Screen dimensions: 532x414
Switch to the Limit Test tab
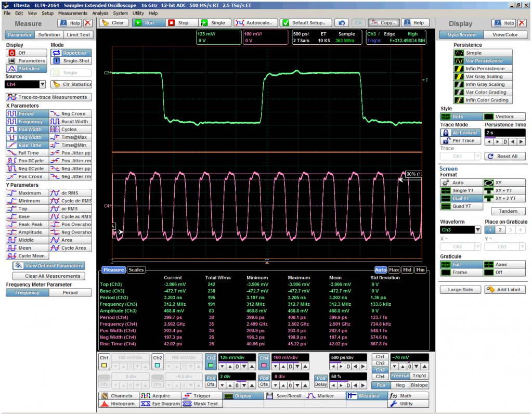point(79,35)
